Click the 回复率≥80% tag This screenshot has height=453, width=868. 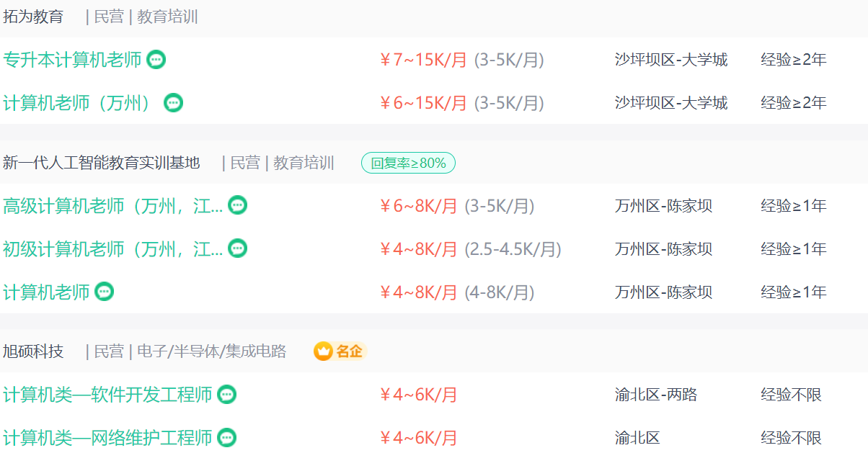tap(408, 163)
